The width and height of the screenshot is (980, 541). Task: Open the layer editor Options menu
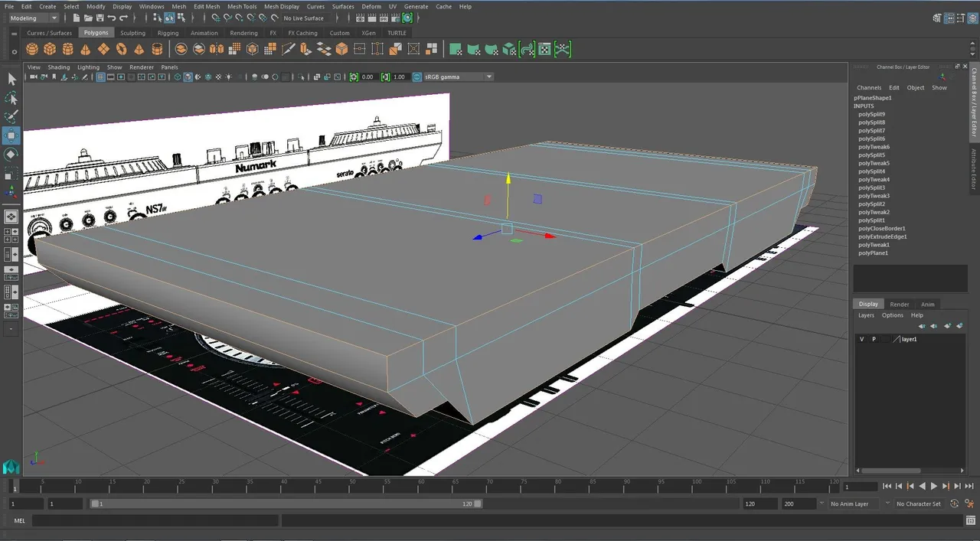(893, 315)
